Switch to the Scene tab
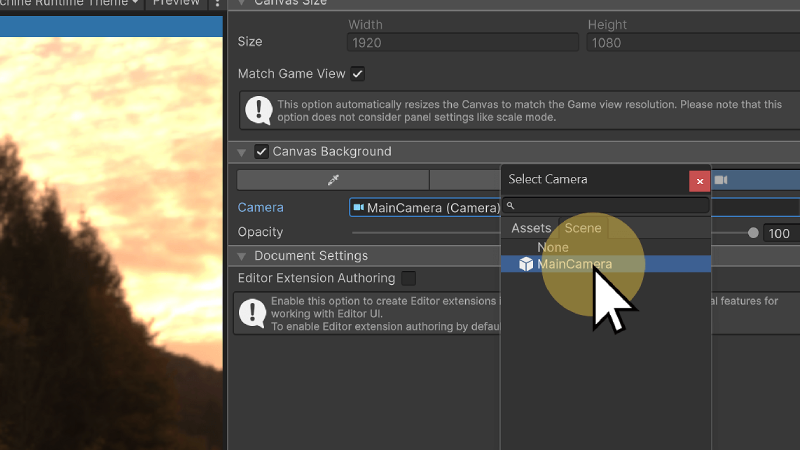The width and height of the screenshot is (800, 450). pos(583,228)
